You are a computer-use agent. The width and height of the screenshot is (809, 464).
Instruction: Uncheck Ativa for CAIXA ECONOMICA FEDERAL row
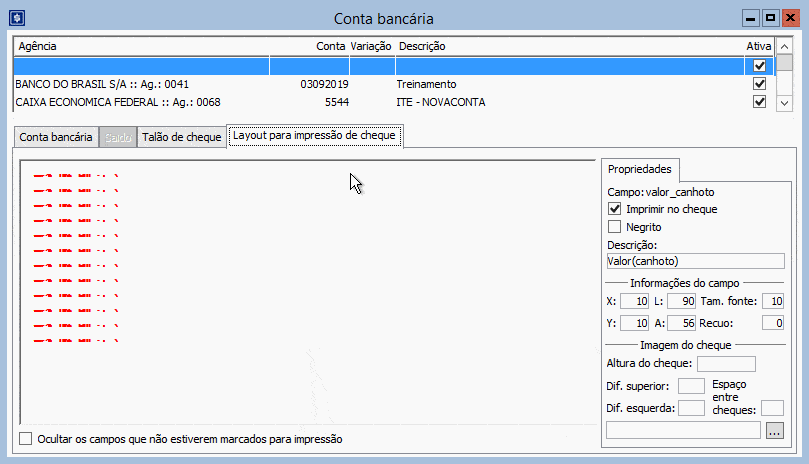point(759,102)
